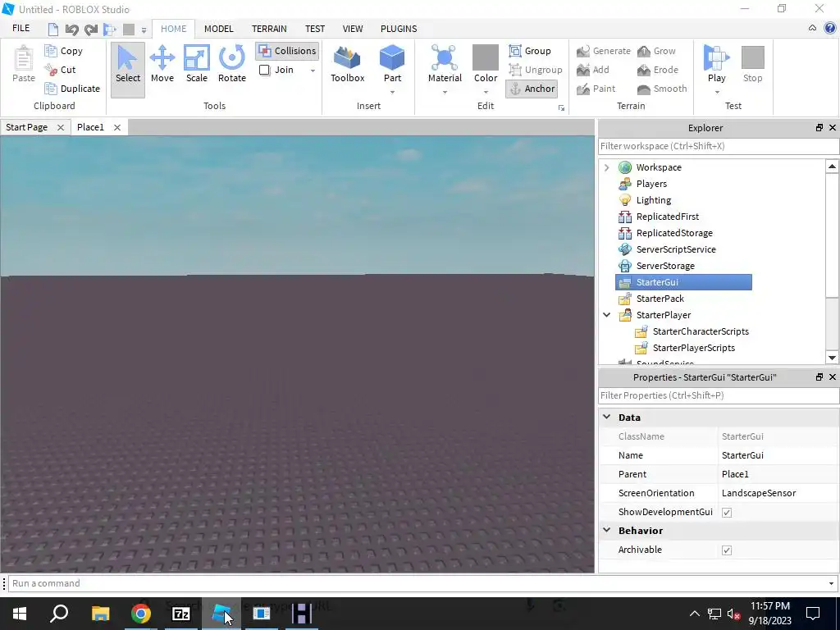Switch to the PLUGINS ribbon tab
The height and width of the screenshot is (630, 840).
[399, 29]
